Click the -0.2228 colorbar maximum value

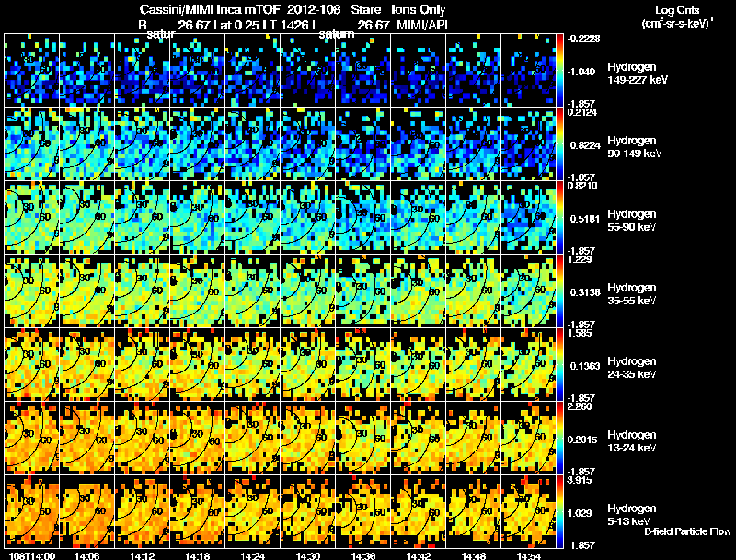point(584,39)
